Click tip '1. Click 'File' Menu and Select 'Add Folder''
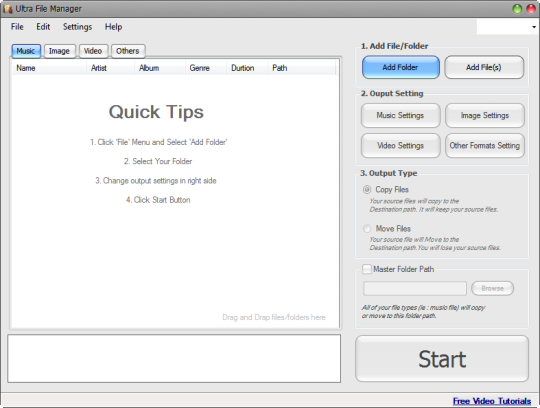 pos(158,142)
